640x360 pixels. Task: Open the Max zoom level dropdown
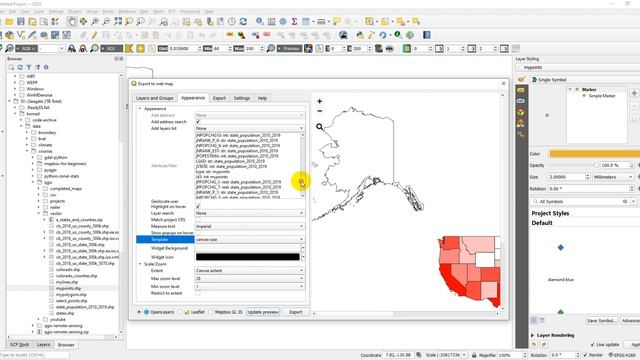click(x=250, y=278)
